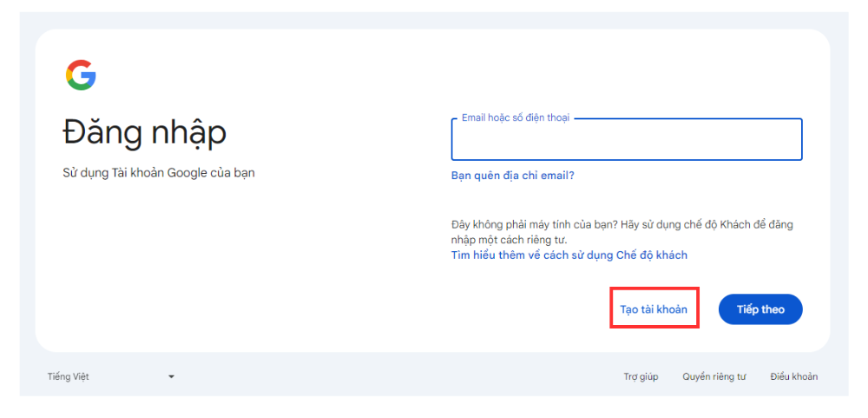Click Sử dụng Tài khoản Google của bạn text
The width and height of the screenshot is (868, 418).
tap(159, 173)
